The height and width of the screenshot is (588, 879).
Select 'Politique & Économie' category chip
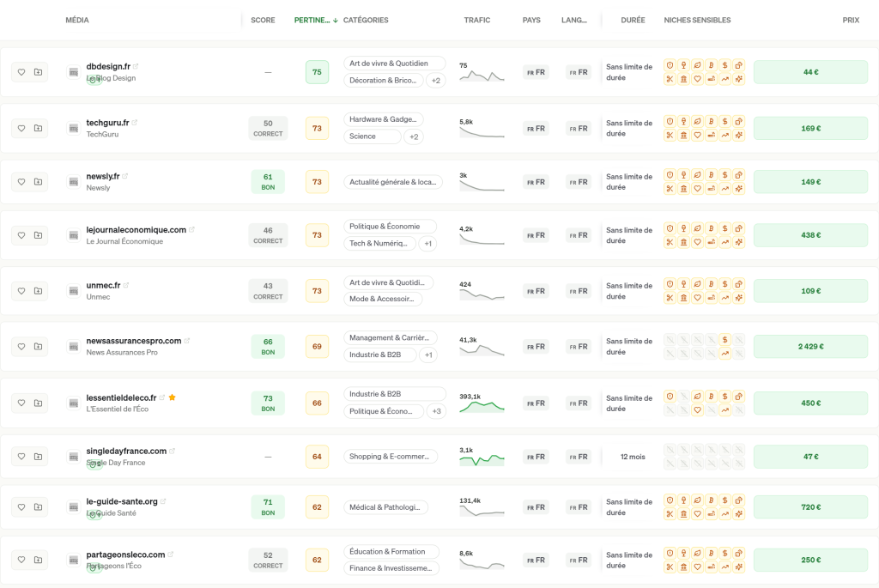391,227
